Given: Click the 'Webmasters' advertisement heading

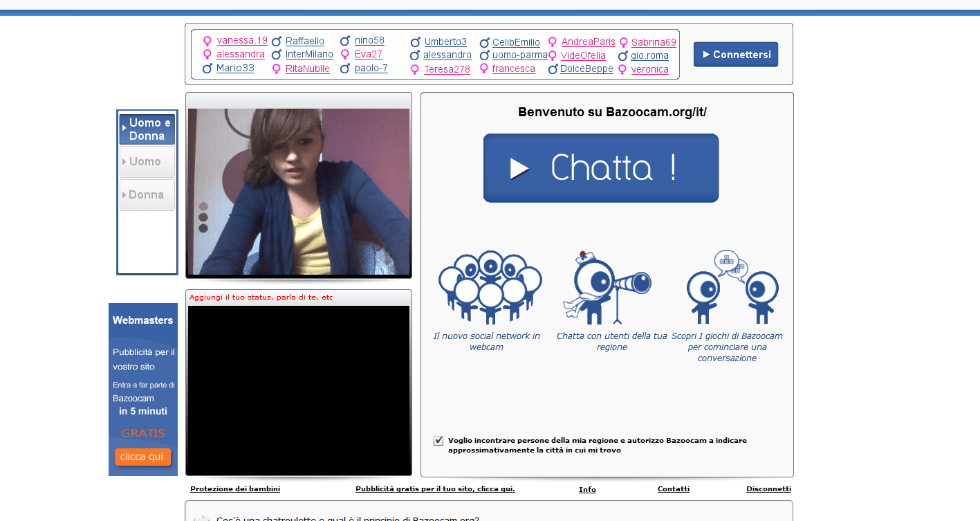Looking at the screenshot, I should [x=142, y=320].
